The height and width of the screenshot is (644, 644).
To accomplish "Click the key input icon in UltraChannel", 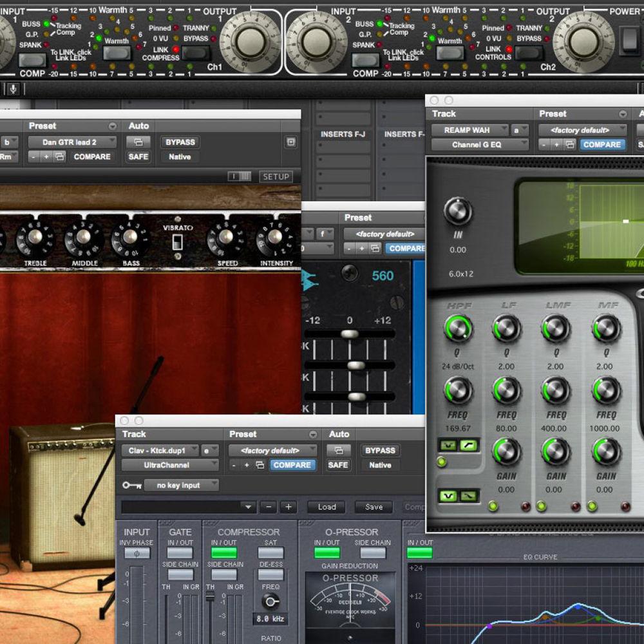I will coord(131,486).
